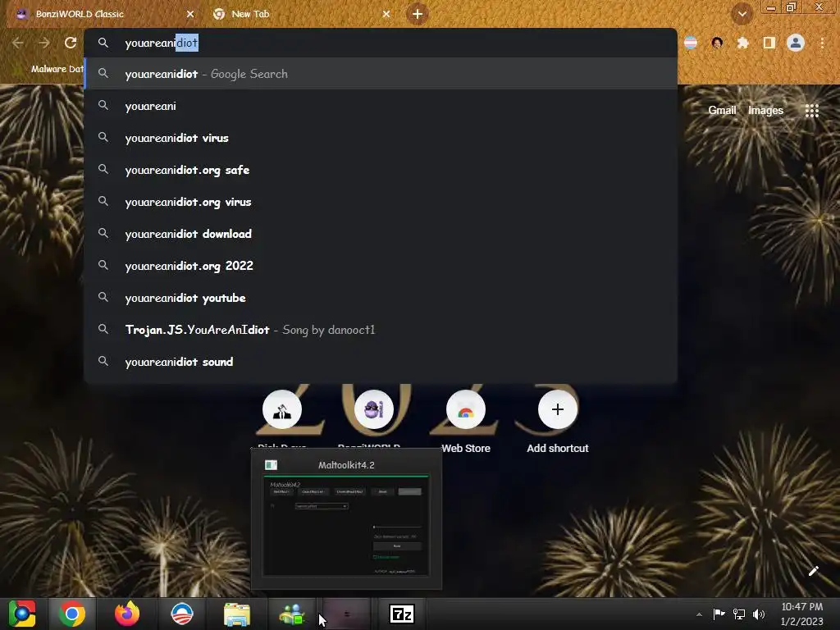Choose the 'youareani' suggestion

point(381,106)
